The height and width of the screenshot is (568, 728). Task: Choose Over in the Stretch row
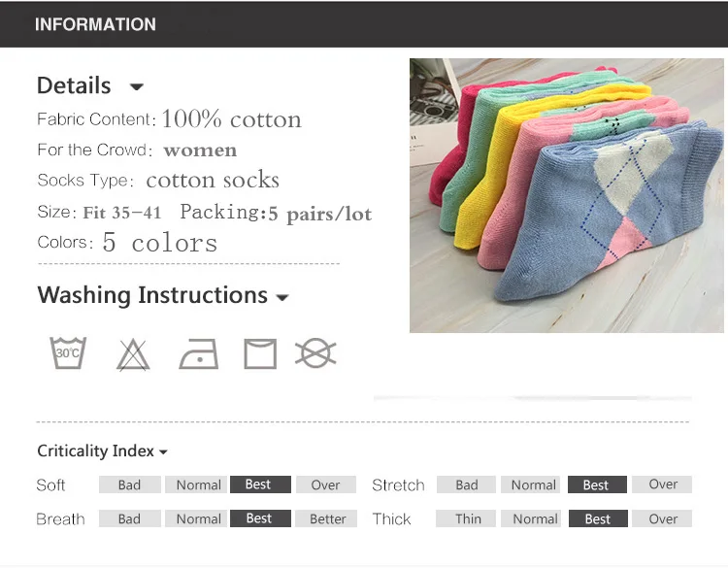(662, 484)
